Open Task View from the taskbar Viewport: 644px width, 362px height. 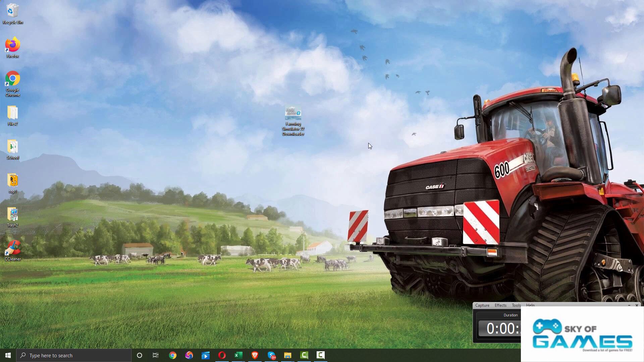pos(156,355)
